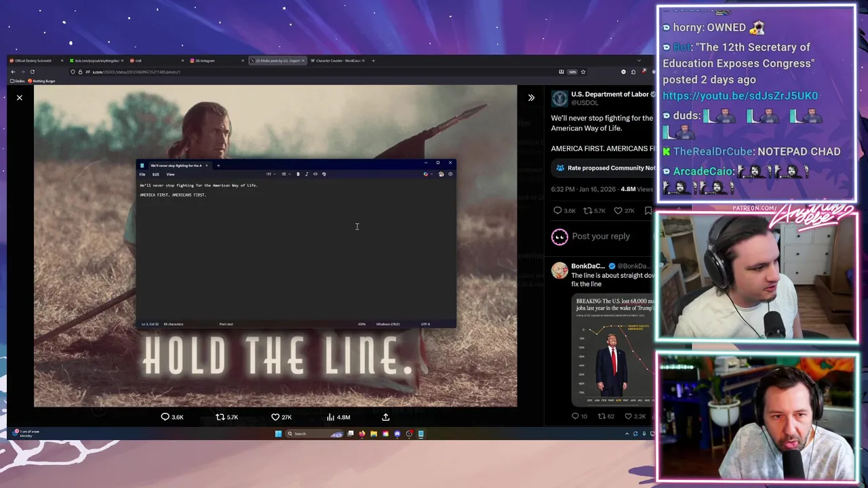Click sidebar 27K like heart

(x=618, y=211)
